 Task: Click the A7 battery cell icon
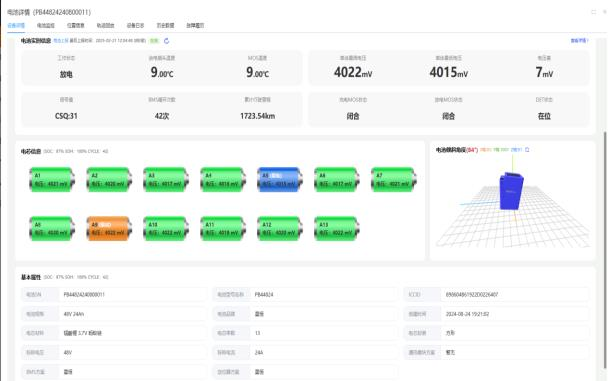point(394,179)
